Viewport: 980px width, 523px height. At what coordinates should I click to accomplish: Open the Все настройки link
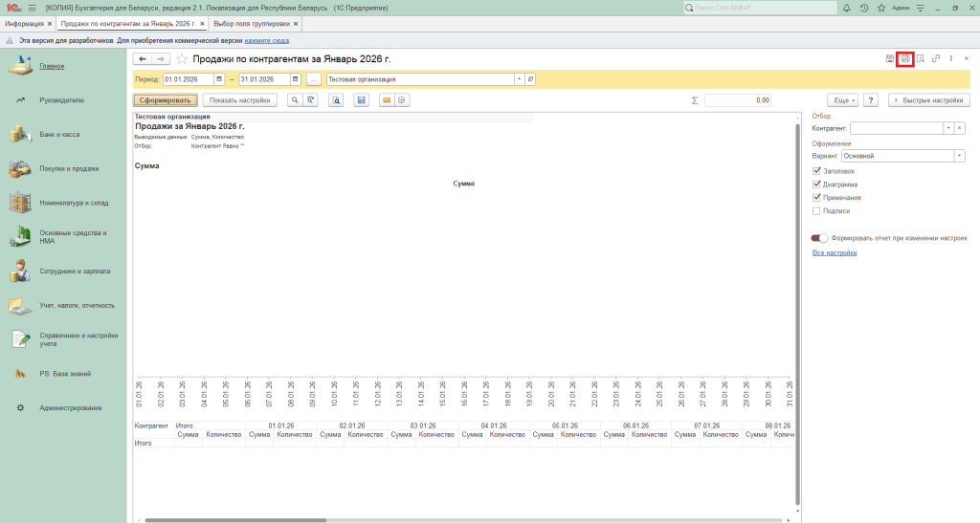point(834,252)
